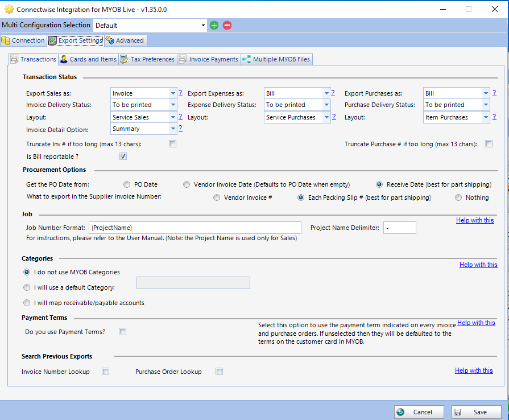Select the Vendor Invoice Date radio option
Screen dimensions: 509x420
point(187,184)
